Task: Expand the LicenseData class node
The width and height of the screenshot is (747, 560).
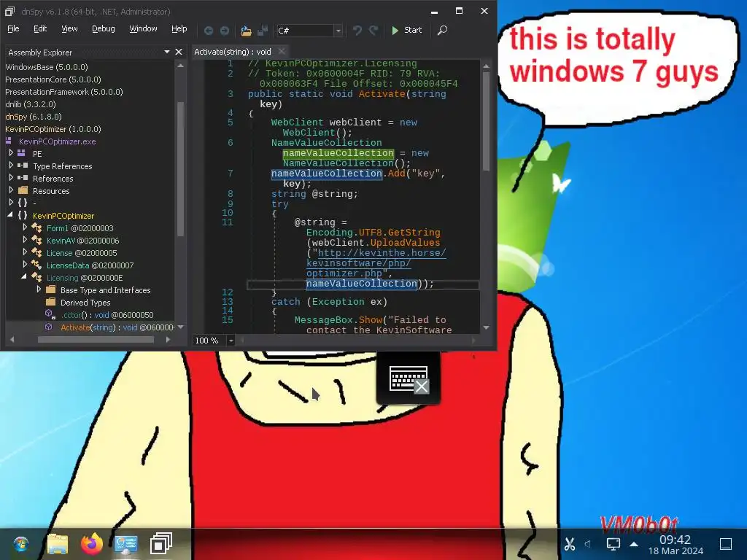Action: coord(25,265)
